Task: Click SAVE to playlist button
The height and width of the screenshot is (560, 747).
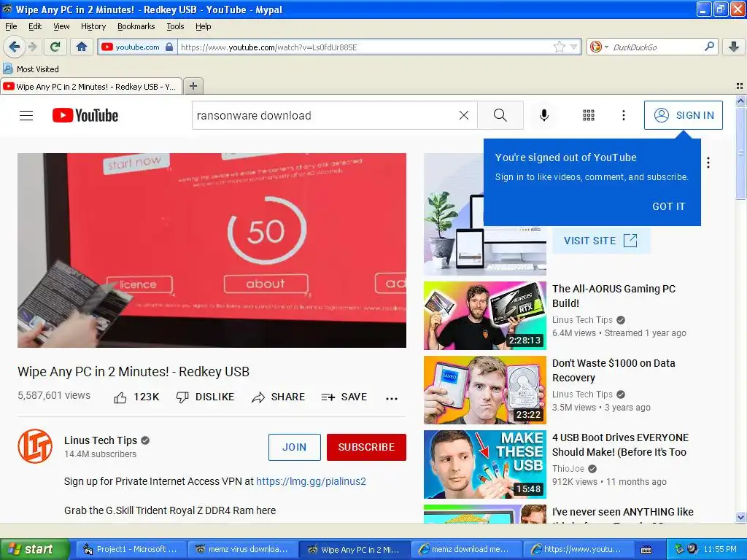Action: tap(344, 397)
